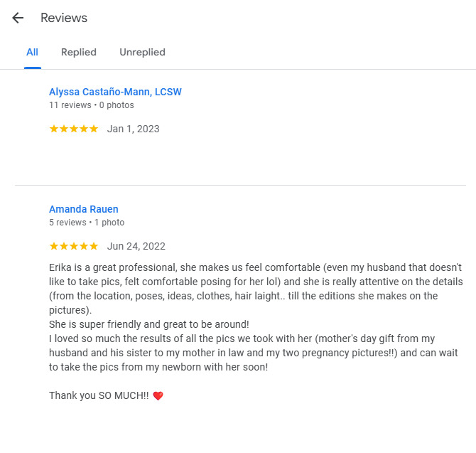476x453 pixels.
Task: Open the Replied tab
Action: tap(79, 52)
